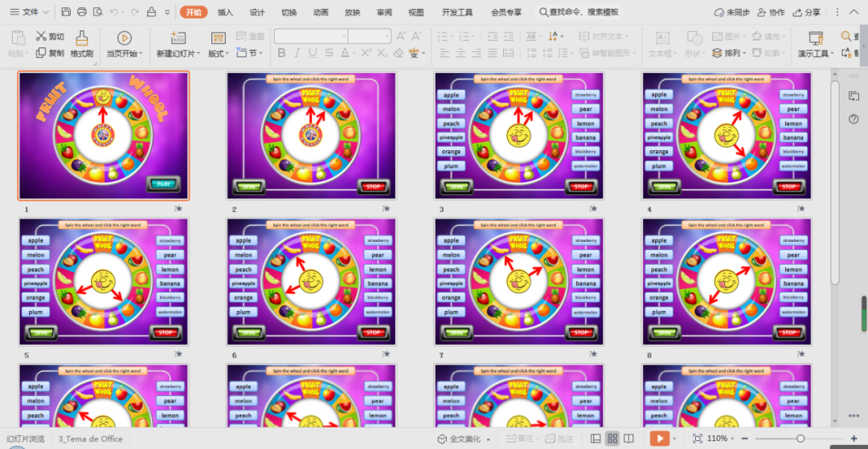Open the View (视图) tab
The width and height of the screenshot is (868, 449).
pos(416,12)
